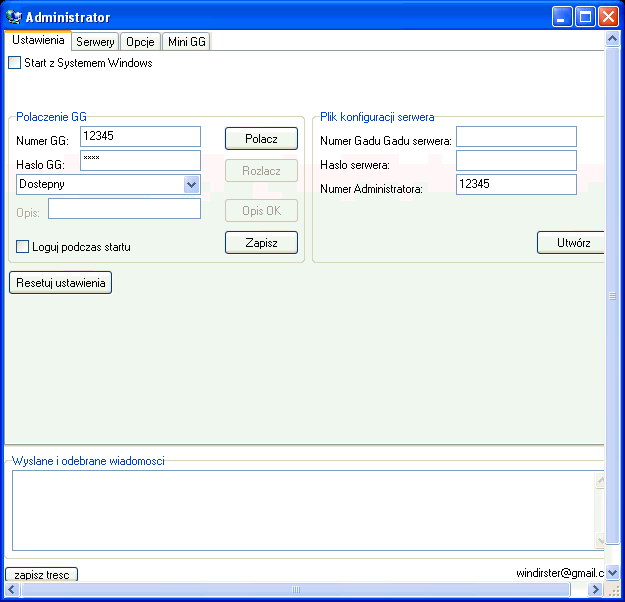Click Resetuj ustawienia button
625x602 pixels.
pyautogui.click(x=61, y=283)
